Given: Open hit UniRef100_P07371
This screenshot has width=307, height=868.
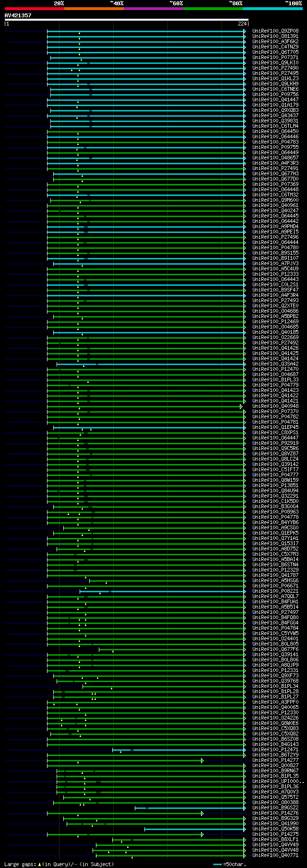Looking at the screenshot, I should click(275, 58).
